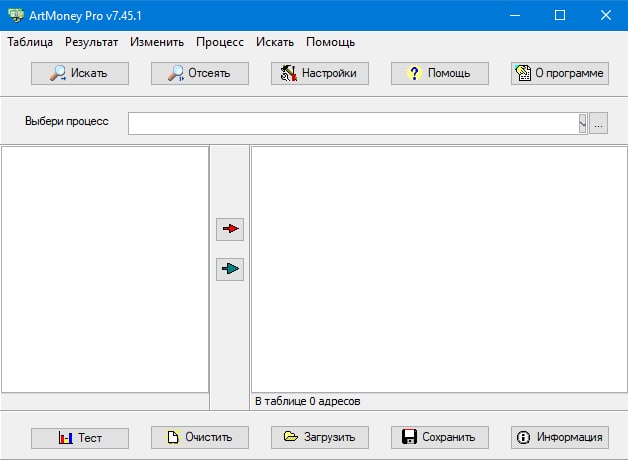Expand the Выбери процесс dropdown arrow
628x460 pixels.
tap(582, 123)
